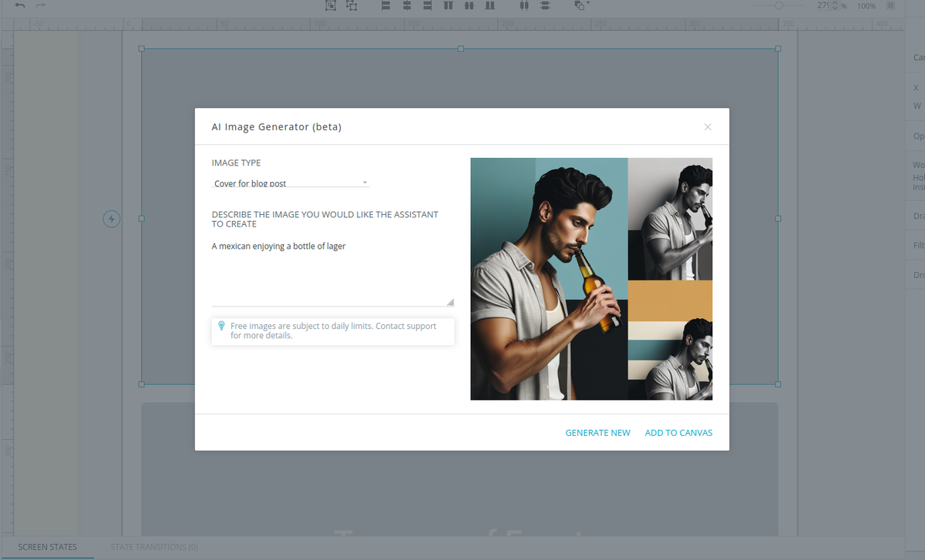
Task: Align elements to vertical middle
Action: [x=468, y=5]
